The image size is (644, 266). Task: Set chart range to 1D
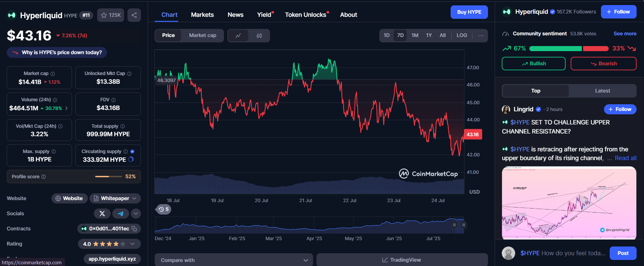(x=387, y=35)
